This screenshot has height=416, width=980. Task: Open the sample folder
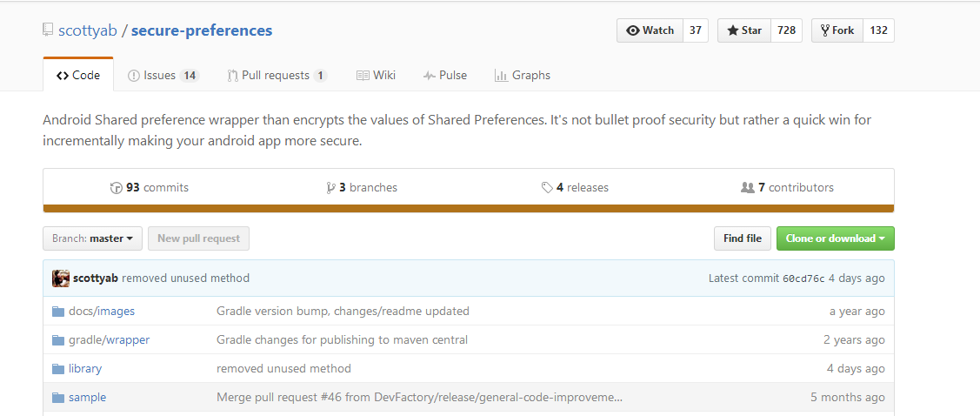88,398
